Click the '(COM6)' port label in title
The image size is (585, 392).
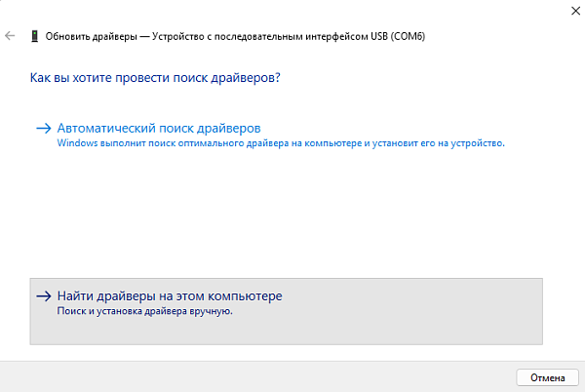click(x=408, y=36)
